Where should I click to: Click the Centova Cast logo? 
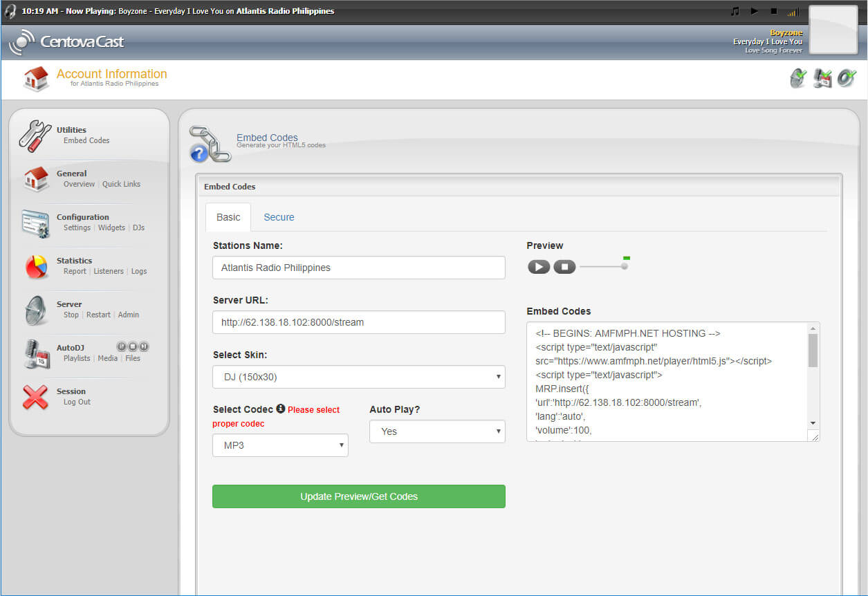coord(66,41)
